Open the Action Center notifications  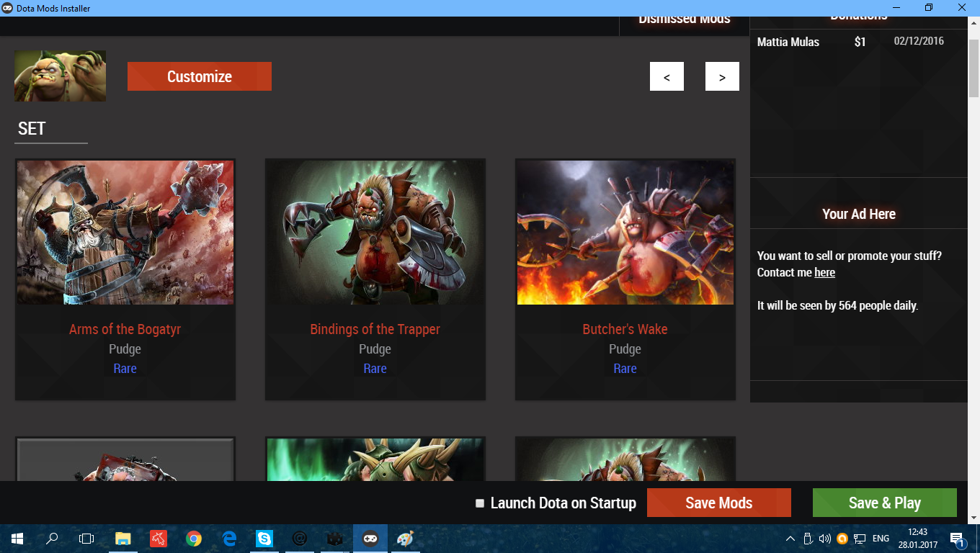pos(958,539)
